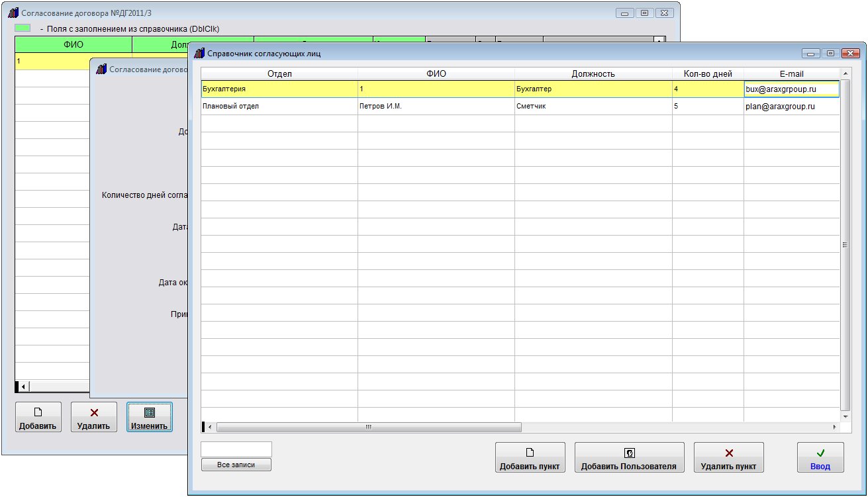Click the days cell '4' for Бухгалтерия
Screen dimensions: 868x497
[x=708, y=89]
